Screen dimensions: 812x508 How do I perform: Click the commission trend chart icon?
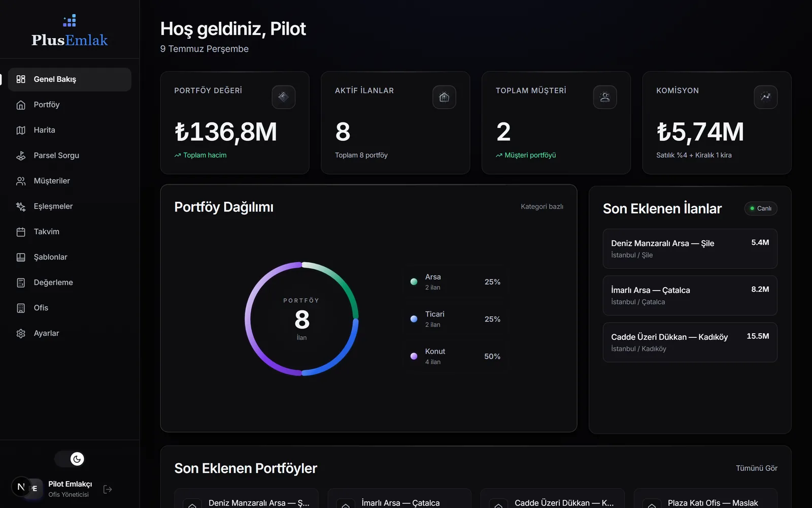click(x=765, y=97)
